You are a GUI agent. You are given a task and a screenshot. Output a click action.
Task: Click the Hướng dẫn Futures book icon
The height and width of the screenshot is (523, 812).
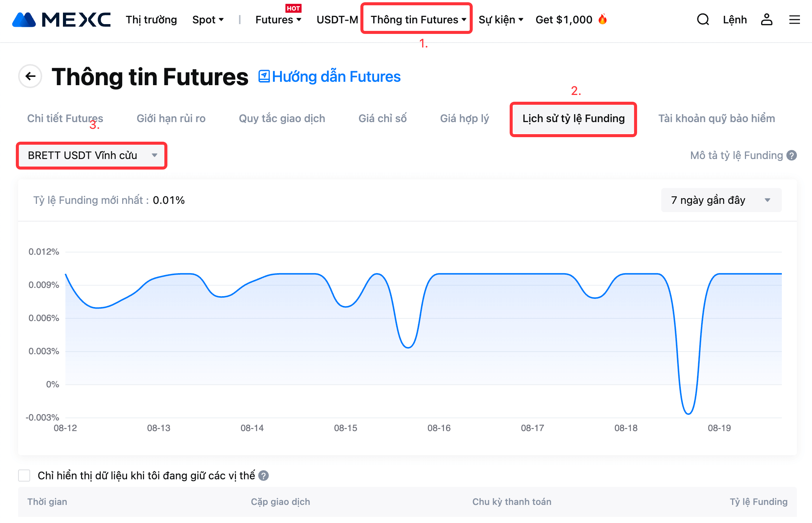pyautogui.click(x=264, y=76)
